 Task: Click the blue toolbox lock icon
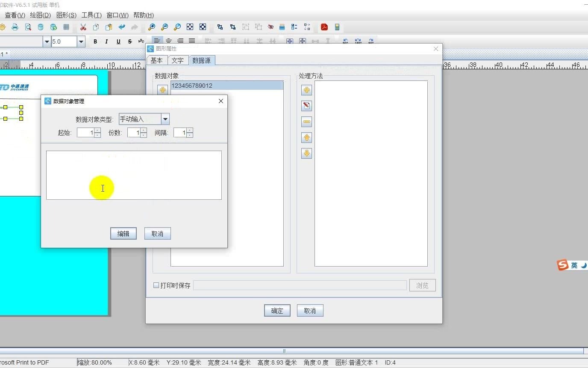click(x=282, y=27)
